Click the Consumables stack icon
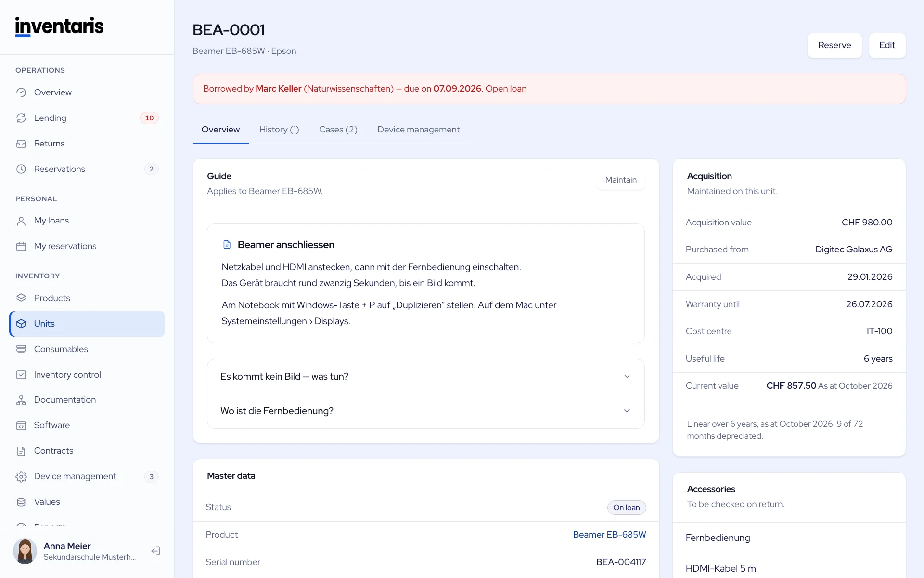Image resolution: width=924 pixels, height=578 pixels. [x=21, y=349]
